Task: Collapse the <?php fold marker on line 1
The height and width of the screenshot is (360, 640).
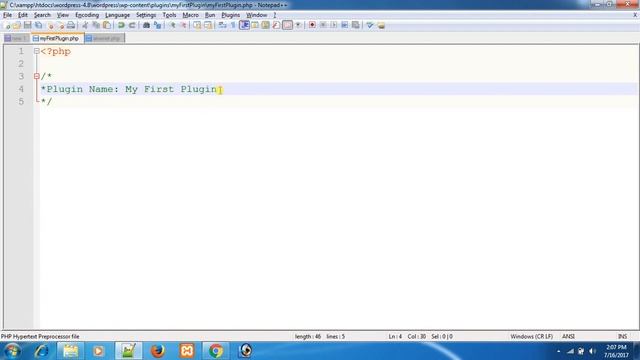Action: 37,51
